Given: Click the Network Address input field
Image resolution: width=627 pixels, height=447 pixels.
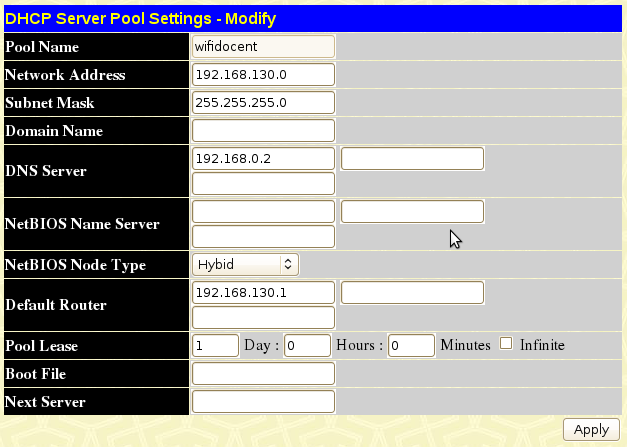Looking at the screenshot, I should [263, 75].
